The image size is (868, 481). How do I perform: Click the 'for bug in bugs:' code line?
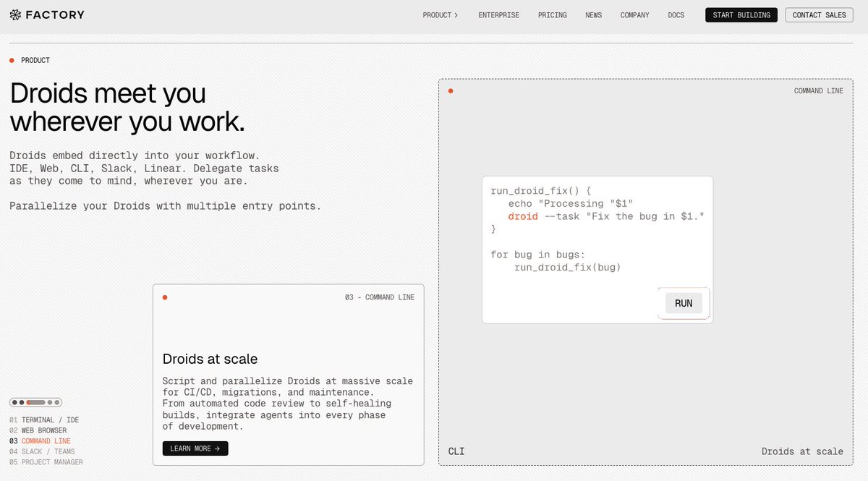[x=538, y=255]
